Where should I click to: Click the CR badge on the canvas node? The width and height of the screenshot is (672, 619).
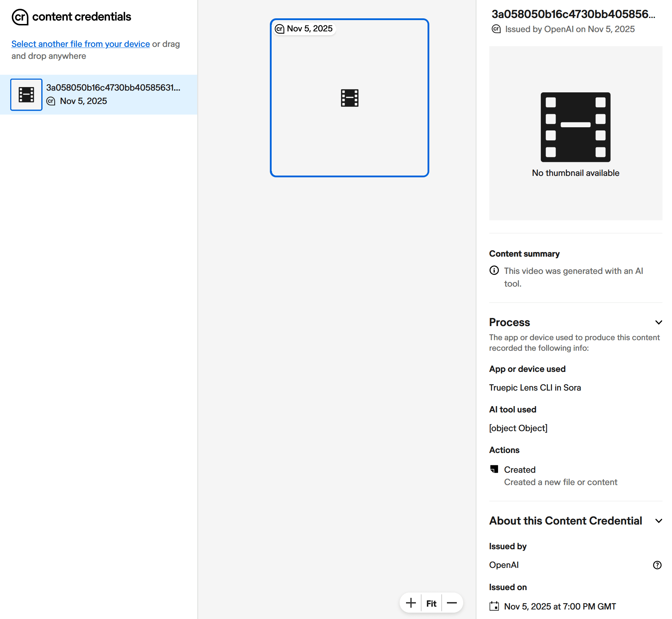[x=280, y=29]
